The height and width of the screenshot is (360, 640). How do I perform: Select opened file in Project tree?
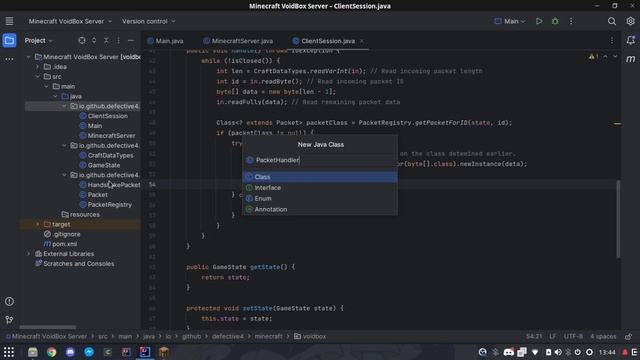[x=82, y=40]
